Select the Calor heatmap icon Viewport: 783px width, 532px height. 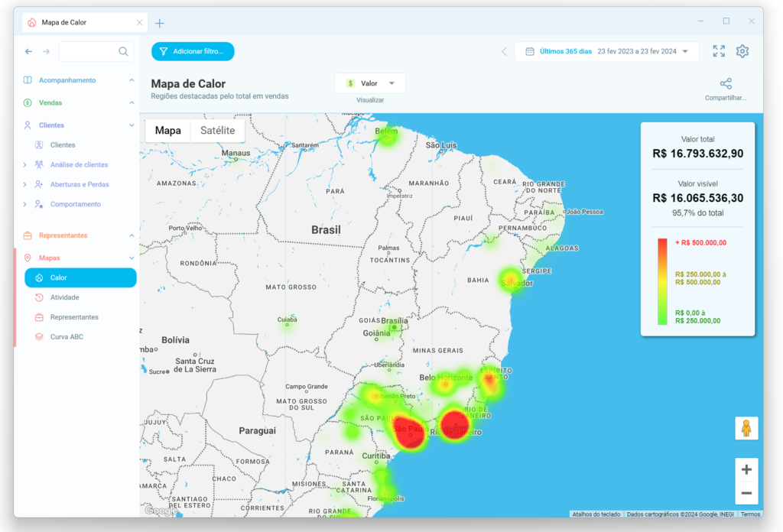pyautogui.click(x=40, y=277)
